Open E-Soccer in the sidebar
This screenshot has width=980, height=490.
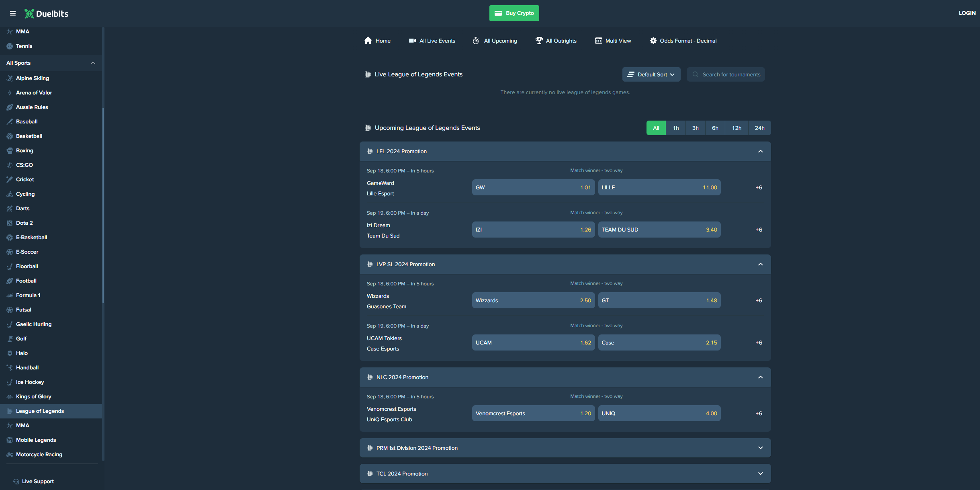(x=51, y=252)
